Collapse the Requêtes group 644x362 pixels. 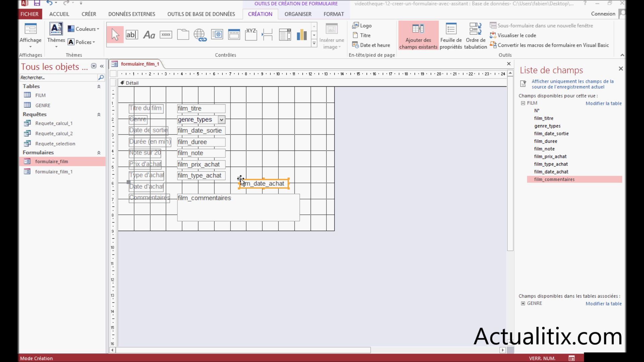point(99,115)
